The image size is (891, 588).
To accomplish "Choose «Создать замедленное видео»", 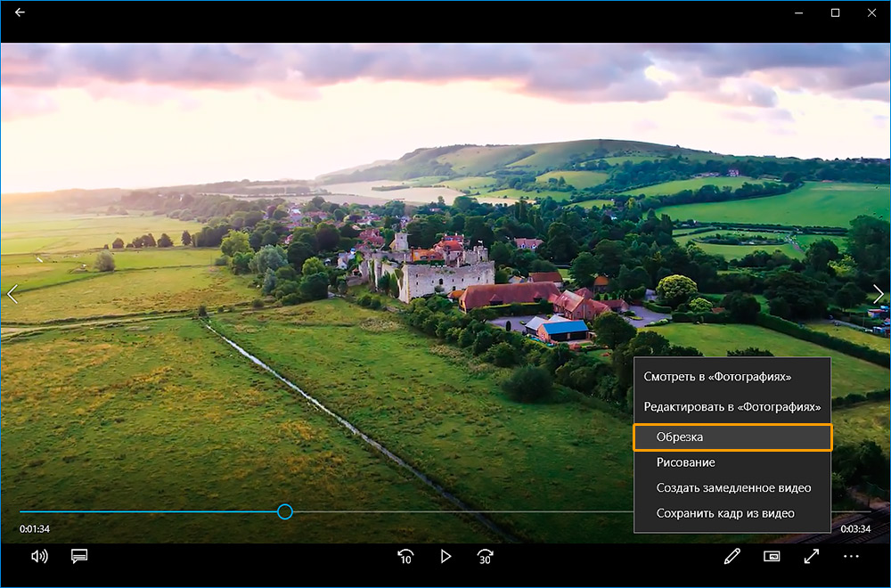I will point(733,488).
